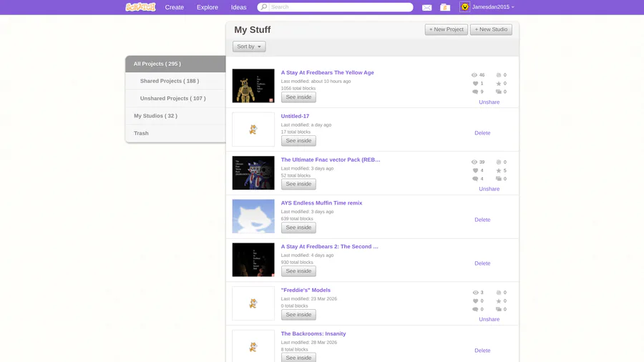Select the Shared Projects tab
Viewport: 644px width, 362px height.
point(170,81)
